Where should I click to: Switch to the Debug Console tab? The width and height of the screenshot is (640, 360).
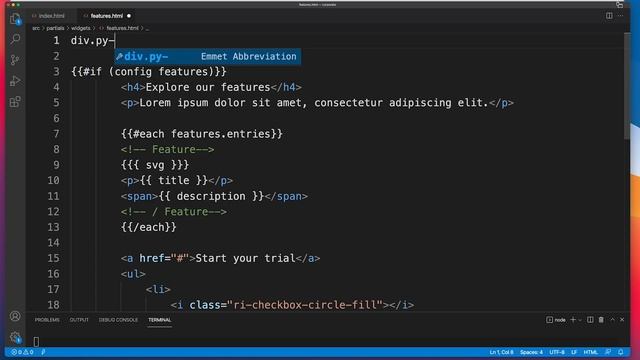[118, 320]
